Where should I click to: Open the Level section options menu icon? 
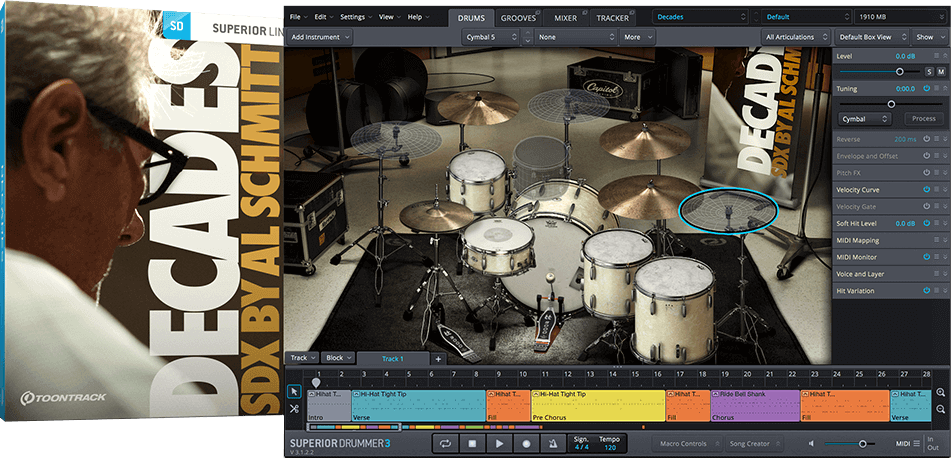pos(936,56)
